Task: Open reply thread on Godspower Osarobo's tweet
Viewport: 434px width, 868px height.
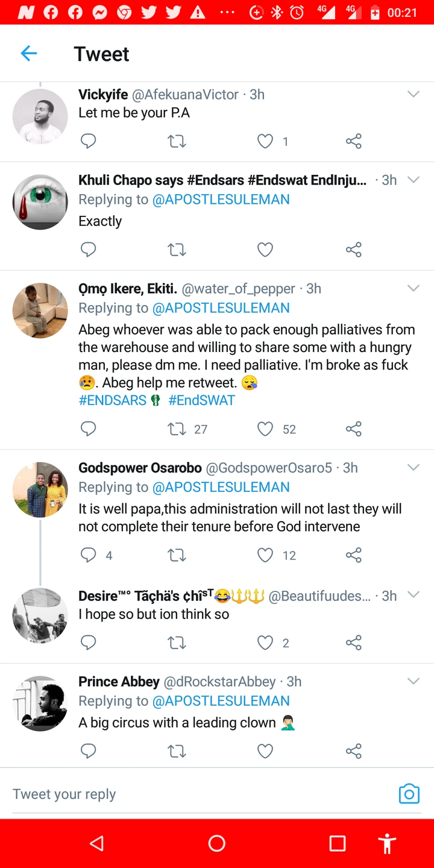Action: coord(89,555)
